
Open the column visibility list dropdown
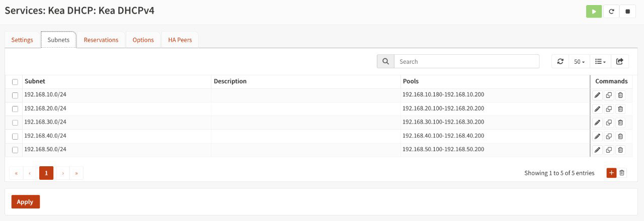[600, 61]
